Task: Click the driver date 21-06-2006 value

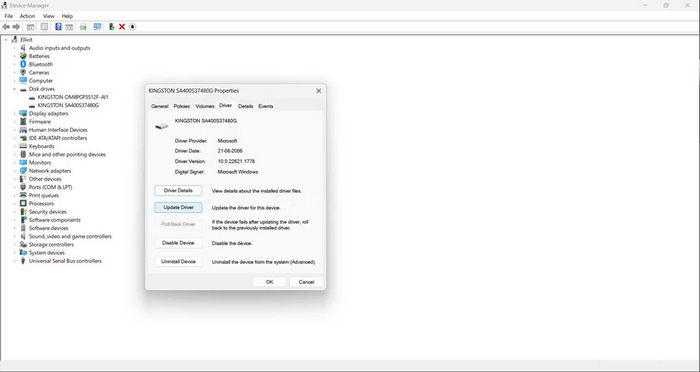Action: tap(230, 151)
